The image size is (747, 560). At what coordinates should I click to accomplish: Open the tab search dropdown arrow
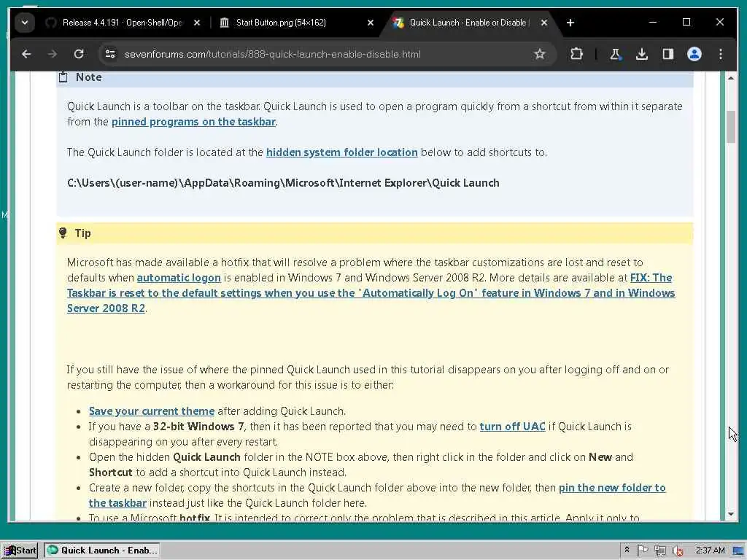[x=25, y=23]
